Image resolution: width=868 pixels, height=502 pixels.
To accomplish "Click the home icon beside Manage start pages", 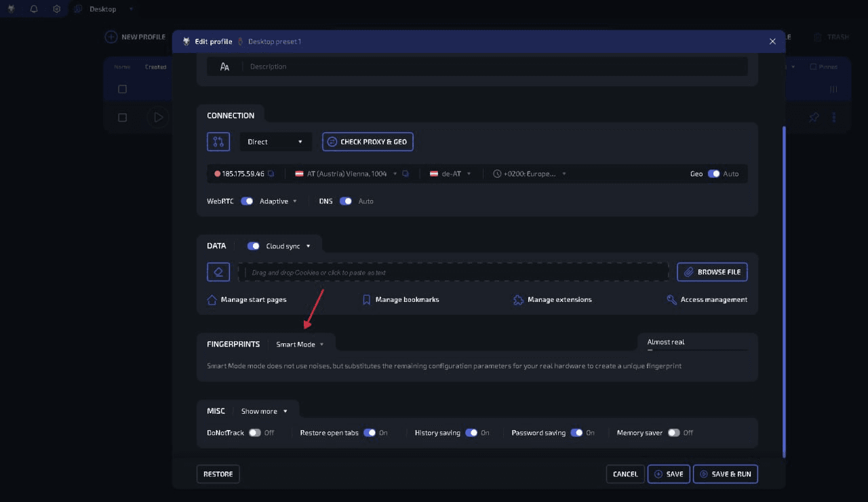I will click(x=212, y=299).
